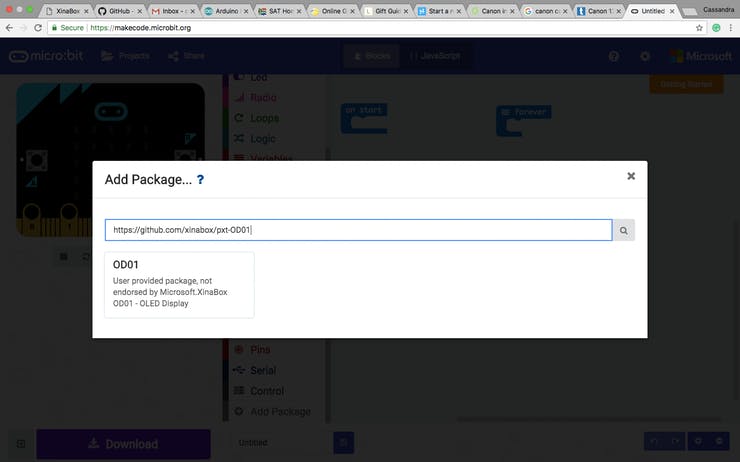The height and width of the screenshot is (462, 740).
Task: Click the micro:bit logo
Action: click(x=46, y=56)
